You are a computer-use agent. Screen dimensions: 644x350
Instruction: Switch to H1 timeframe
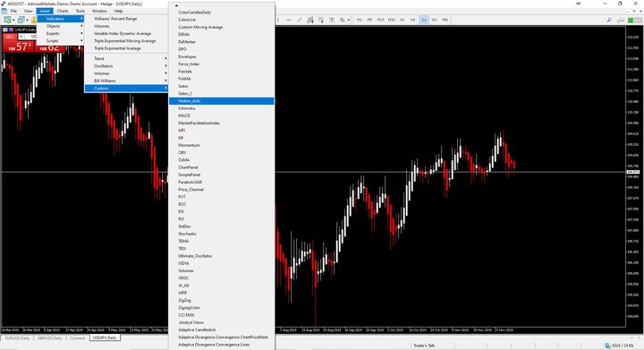[402, 20]
